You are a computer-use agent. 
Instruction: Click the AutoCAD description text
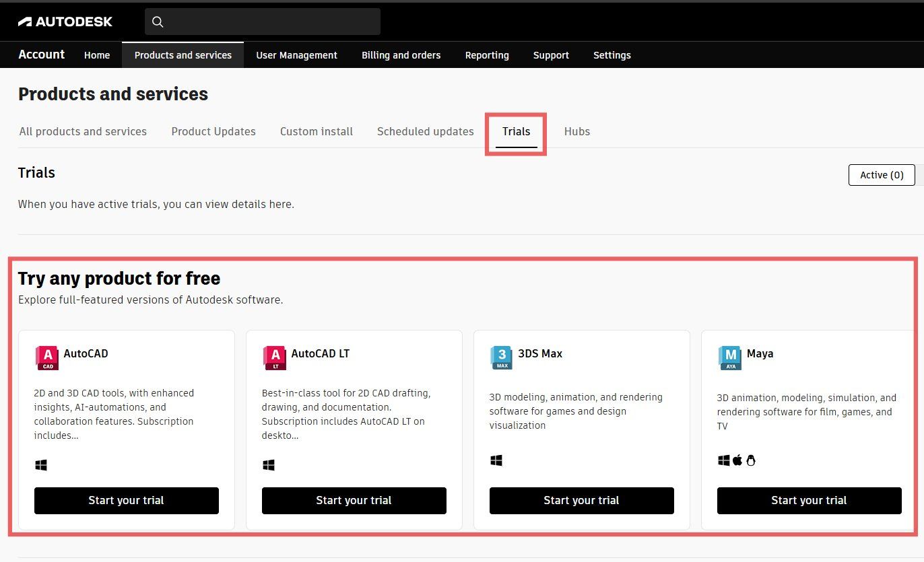114,414
